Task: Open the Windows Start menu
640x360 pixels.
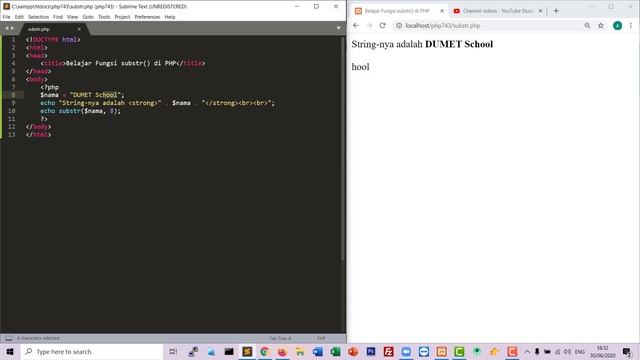Action: point(10,352)
